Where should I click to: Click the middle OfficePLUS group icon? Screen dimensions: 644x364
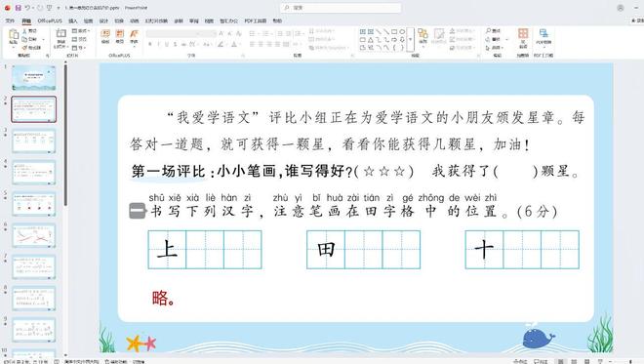119,36
